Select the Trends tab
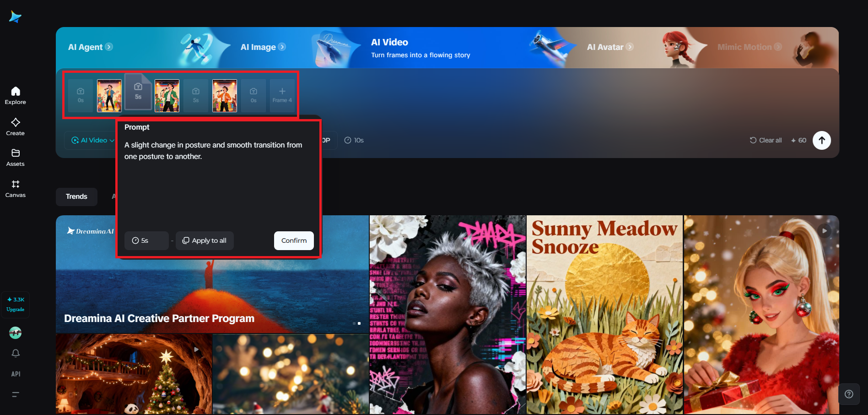The width and height of the screenshot is (868, 415). coord(76,197)
